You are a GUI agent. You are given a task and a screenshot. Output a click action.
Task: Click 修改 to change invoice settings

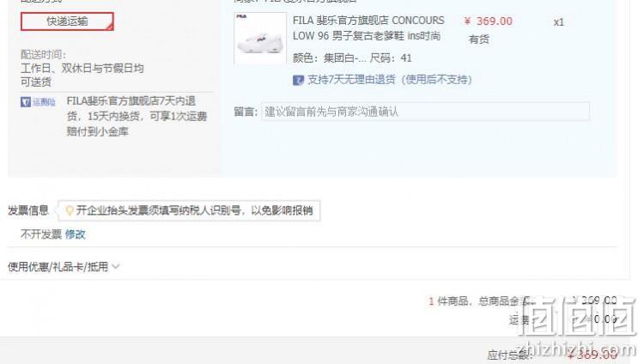pos(76,234)
